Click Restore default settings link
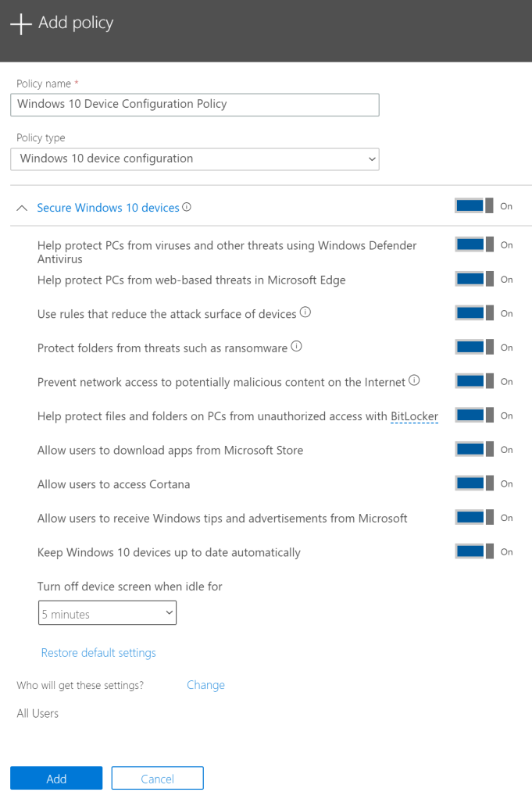The height and width of the screenshot is (799, 532). [x=98, y=653]
